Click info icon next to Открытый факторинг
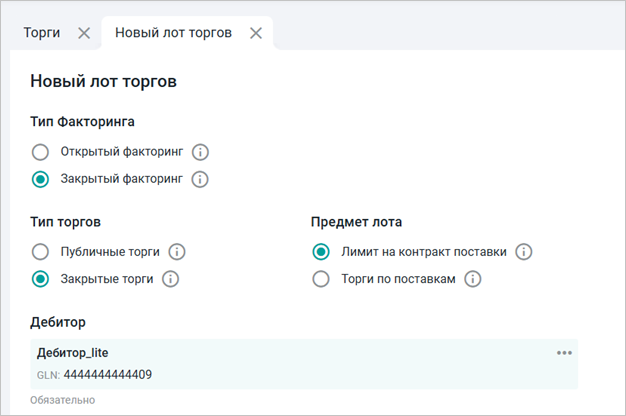626x416 pixels. click(x=200, y=153)
